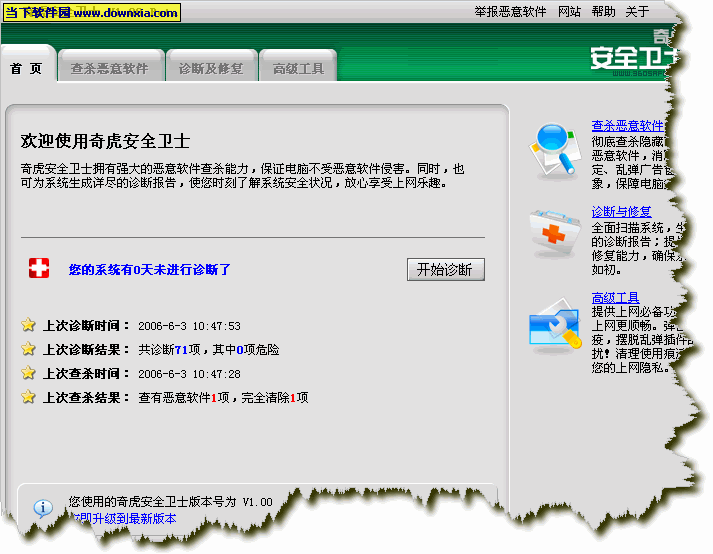The width and height of the screenshot is (713, 554).
Task: Click the wrench icon beside 高级工具
Action: coord(555,325)
